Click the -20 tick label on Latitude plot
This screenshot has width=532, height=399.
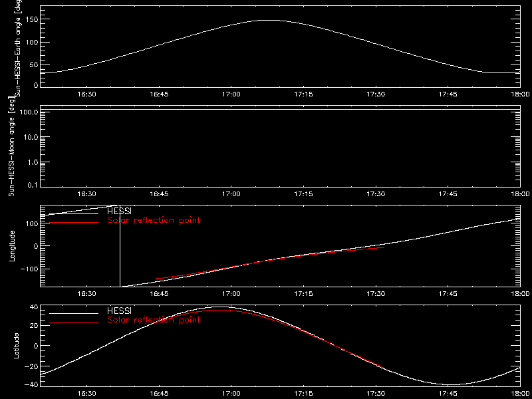(31, 366)
